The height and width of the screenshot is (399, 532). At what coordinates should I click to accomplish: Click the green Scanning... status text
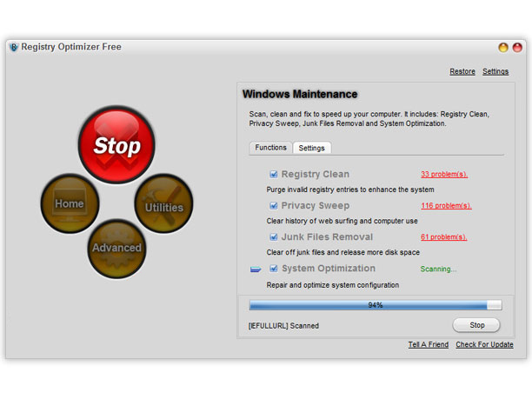438,269
